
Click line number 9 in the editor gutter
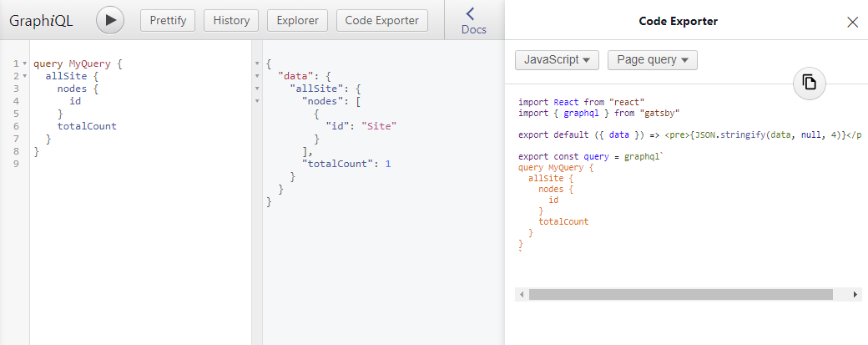pyautogui.click(x=16, y=164)
